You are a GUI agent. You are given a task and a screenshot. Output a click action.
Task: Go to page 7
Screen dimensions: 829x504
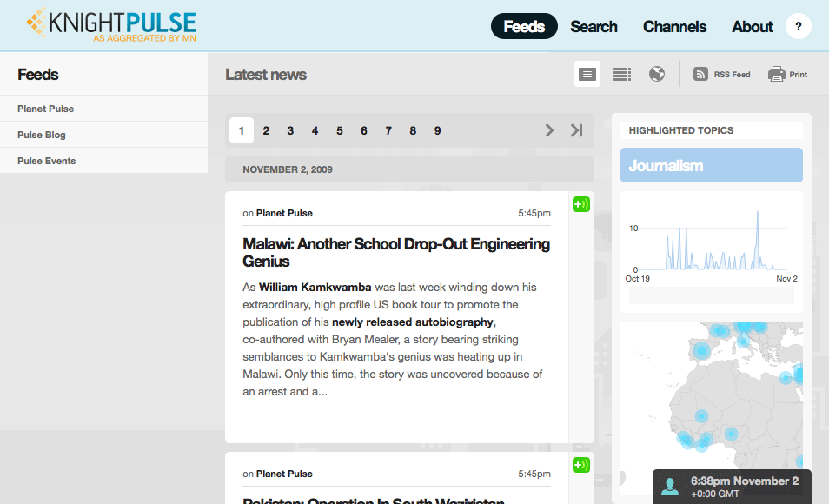point(388,130)
